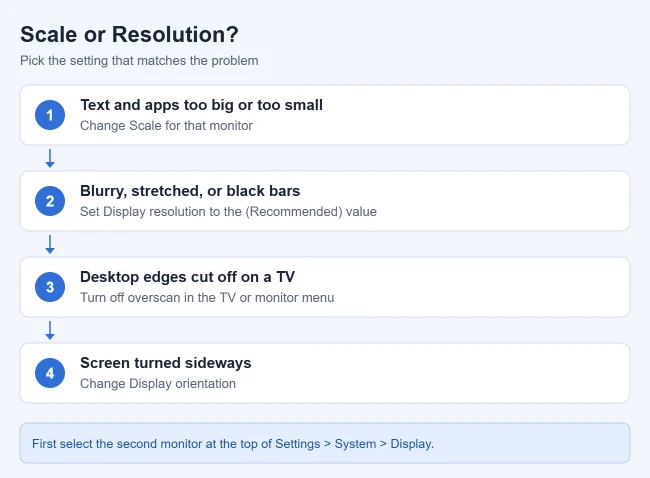Select 'Screen turned sideways' title
Screen dimensions: 650x478
point(165,363)
